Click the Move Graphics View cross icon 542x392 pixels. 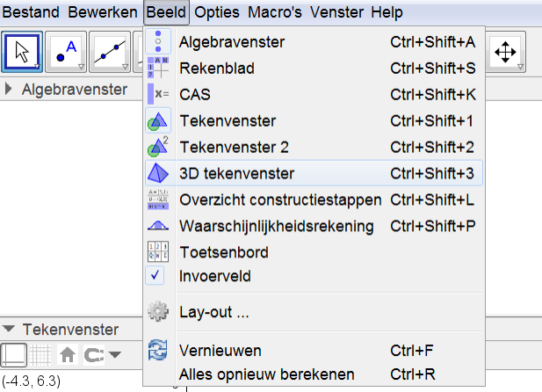click(x=505, y=52)
